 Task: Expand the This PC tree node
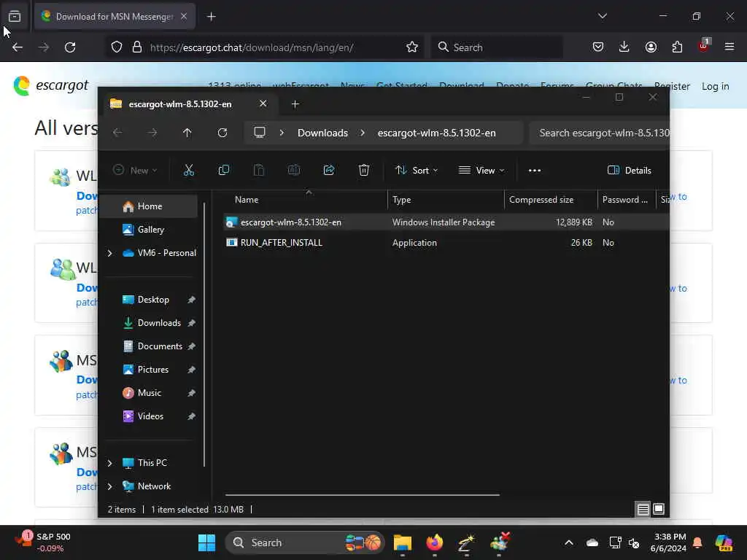click(x=110, y=463)
